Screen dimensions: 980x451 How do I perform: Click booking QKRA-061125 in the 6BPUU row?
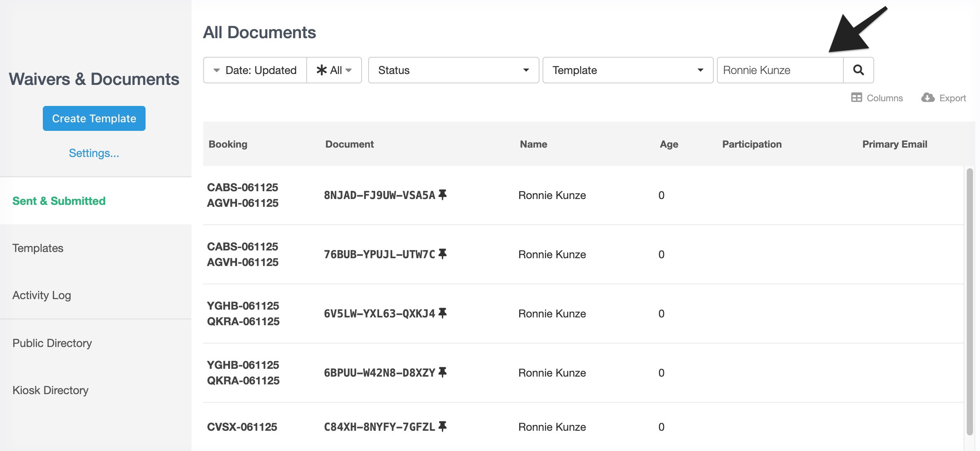[x=243, y=381]
